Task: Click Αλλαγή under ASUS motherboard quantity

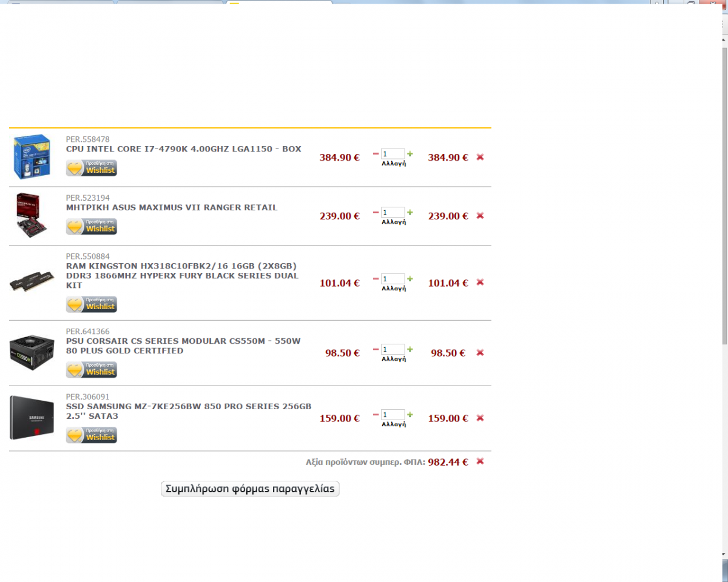Action: pos(394,222)
